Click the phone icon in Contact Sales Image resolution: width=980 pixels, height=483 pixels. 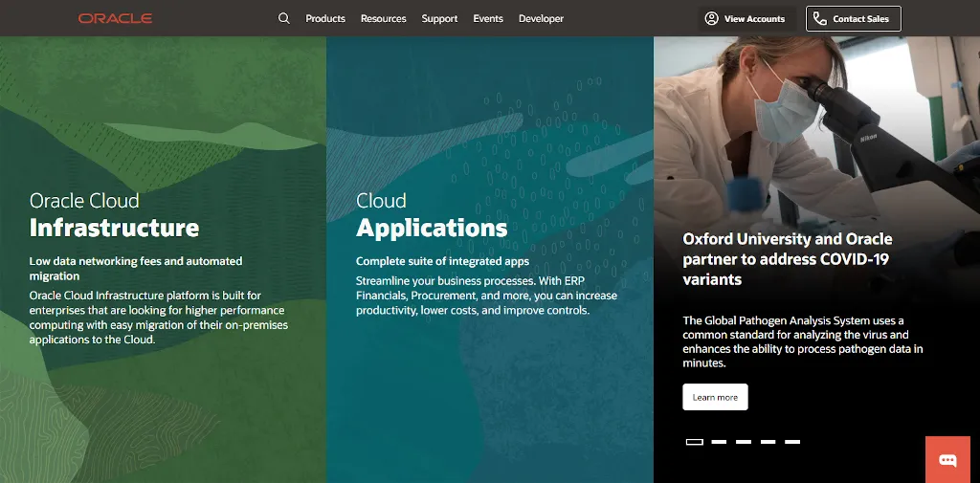click(819, 19)
